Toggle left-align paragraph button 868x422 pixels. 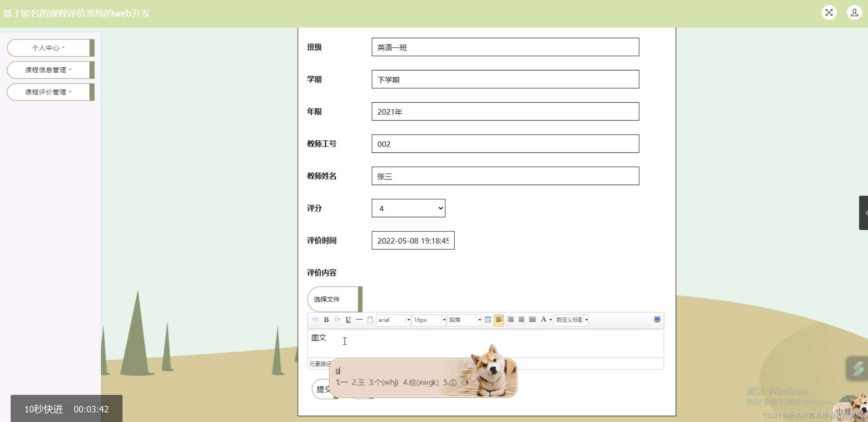pos(499,320)
